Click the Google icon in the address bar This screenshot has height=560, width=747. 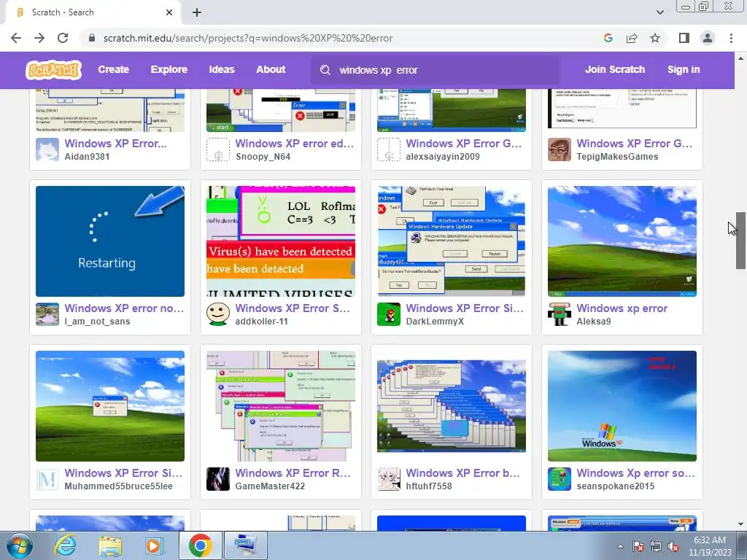[608, 38]
